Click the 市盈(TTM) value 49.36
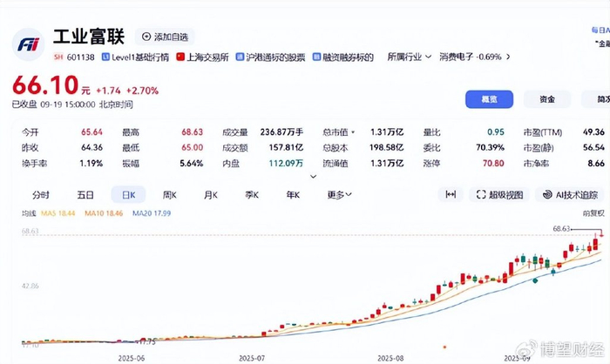Image resolution: width=610 pixels, height=364 pixels. (x=594, y=132)
